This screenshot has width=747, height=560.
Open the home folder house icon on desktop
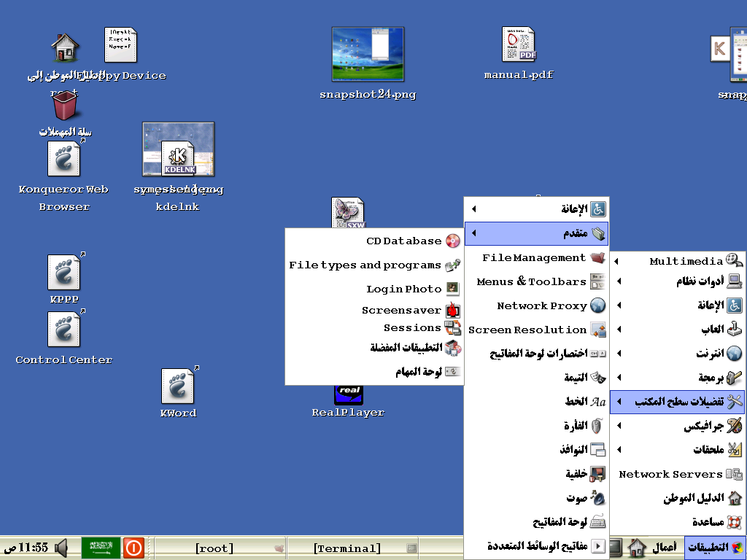pyautogui.click(x=65, y=47)
